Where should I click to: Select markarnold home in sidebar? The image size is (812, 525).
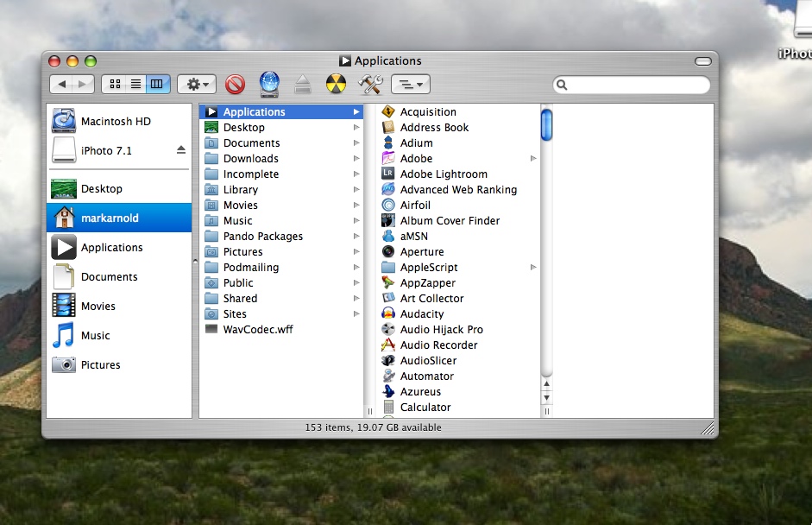coord(119,218)
